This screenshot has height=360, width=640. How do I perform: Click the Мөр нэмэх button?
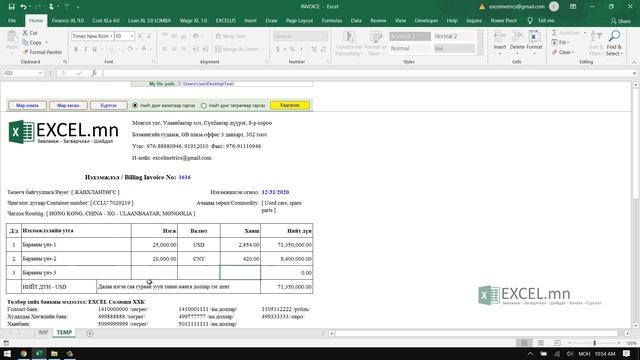click(x=27, y=105)
